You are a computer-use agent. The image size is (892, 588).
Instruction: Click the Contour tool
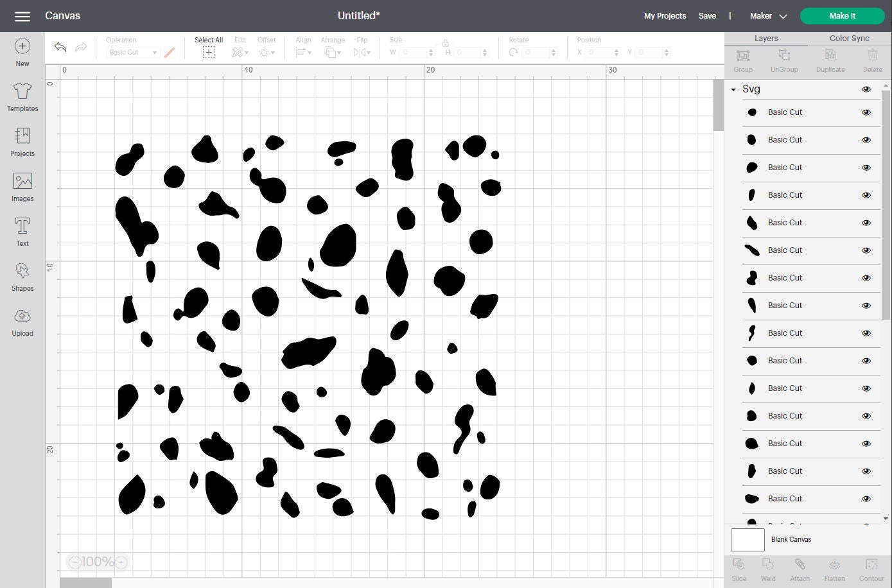871,569
